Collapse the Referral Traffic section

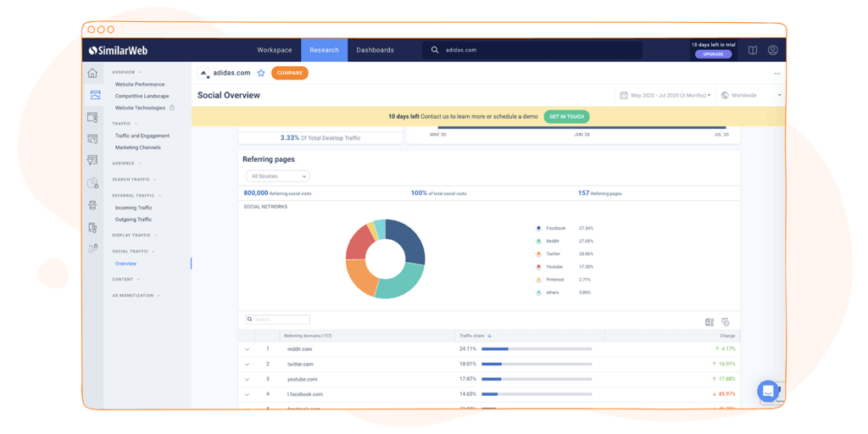coord(136,196)
